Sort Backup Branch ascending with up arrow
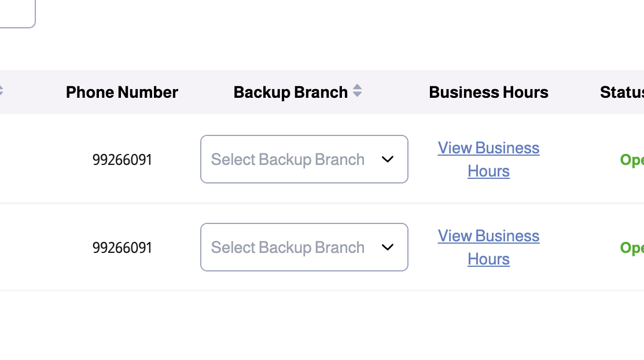This screenshot has height=360, width=644. pyautogui.click(x=358, y=87)
